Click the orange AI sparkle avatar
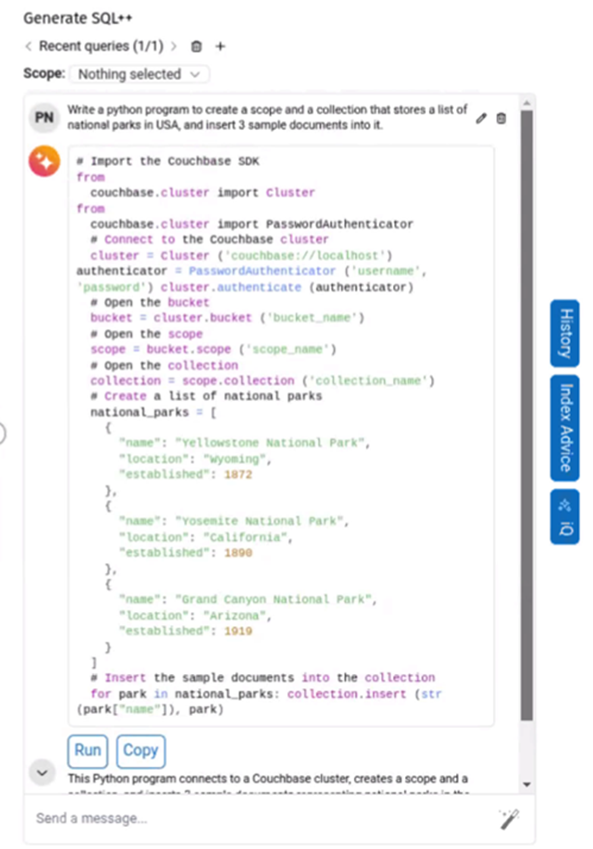 tap(44, 161)
